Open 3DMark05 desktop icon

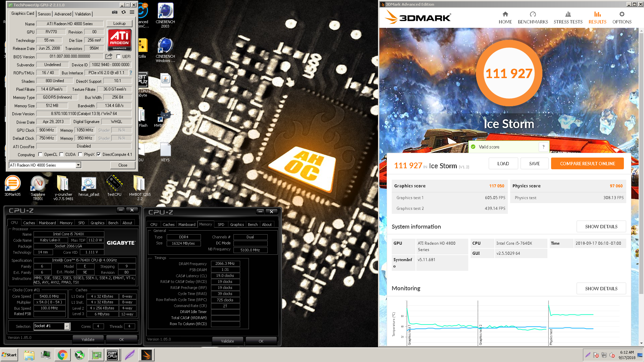coord(12,186)
